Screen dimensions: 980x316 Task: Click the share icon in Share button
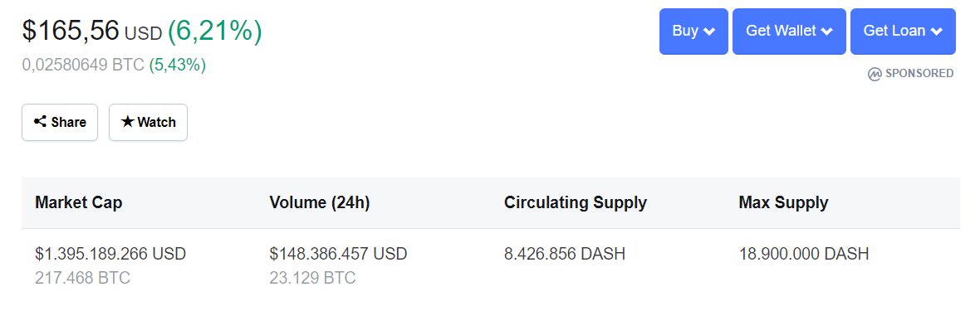click(x=40, y=122)
